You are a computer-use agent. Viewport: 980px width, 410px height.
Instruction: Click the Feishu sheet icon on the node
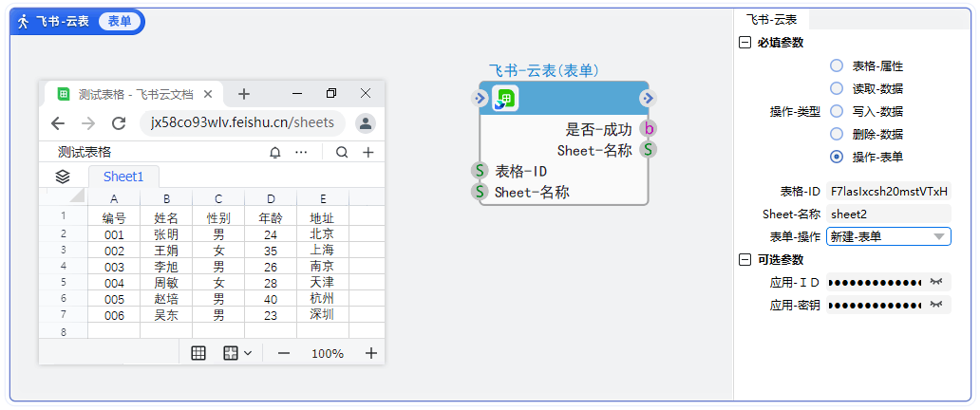[x=505, y=98]
